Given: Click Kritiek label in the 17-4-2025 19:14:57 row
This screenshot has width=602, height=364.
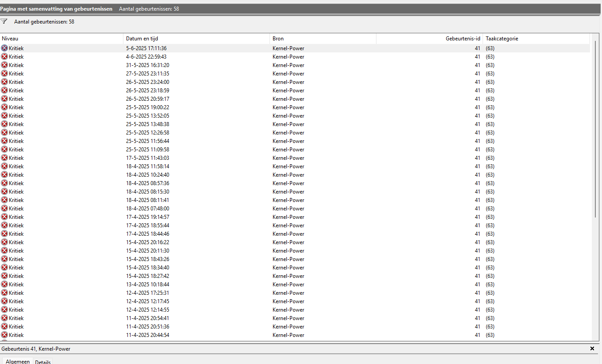Looking at the screenshot, I should tap(16, 217).
